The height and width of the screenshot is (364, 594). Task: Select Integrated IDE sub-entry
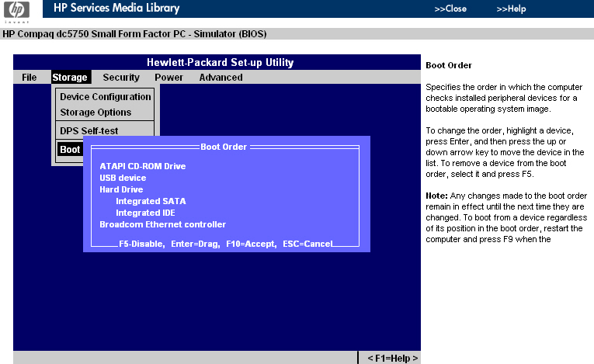pos(145,213)
